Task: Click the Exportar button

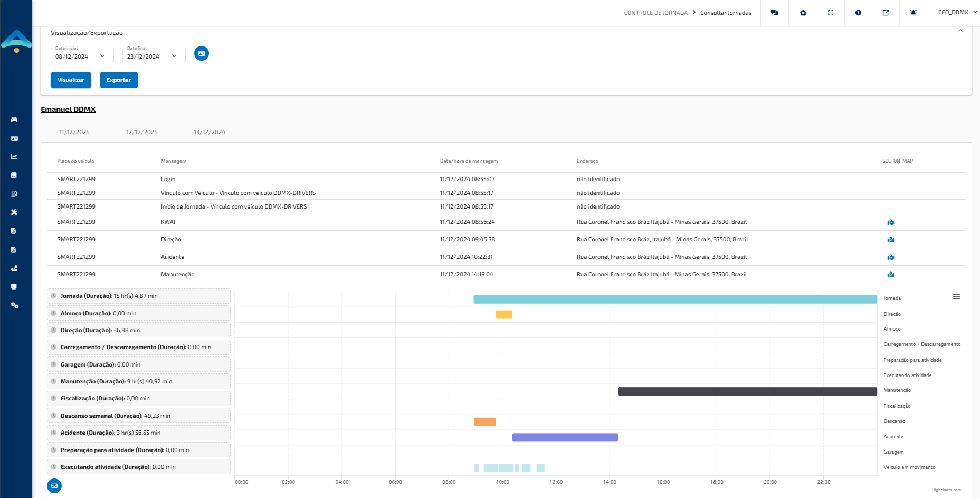Action: click(119, 80)
